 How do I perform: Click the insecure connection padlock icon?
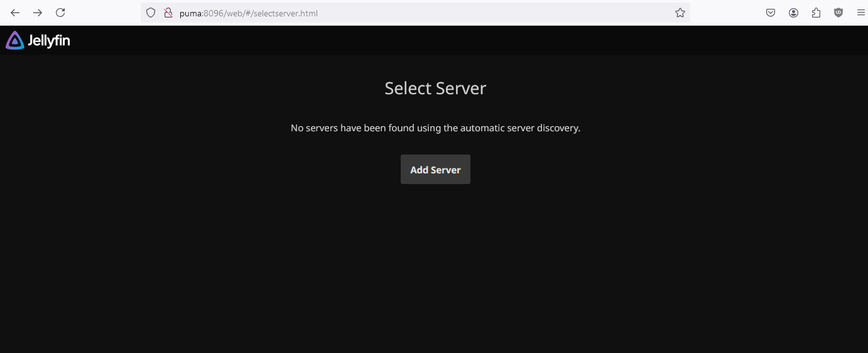[x=168, y=13]
